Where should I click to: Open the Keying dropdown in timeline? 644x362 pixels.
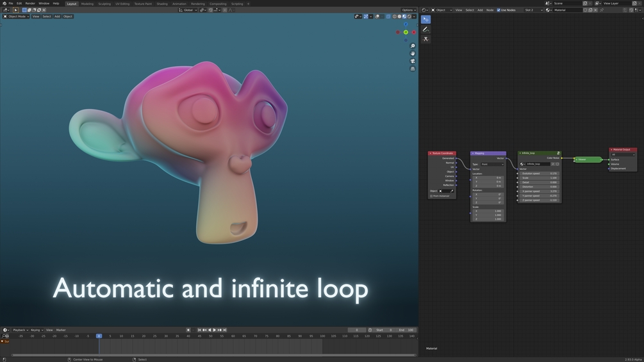[x=37, y=330]
